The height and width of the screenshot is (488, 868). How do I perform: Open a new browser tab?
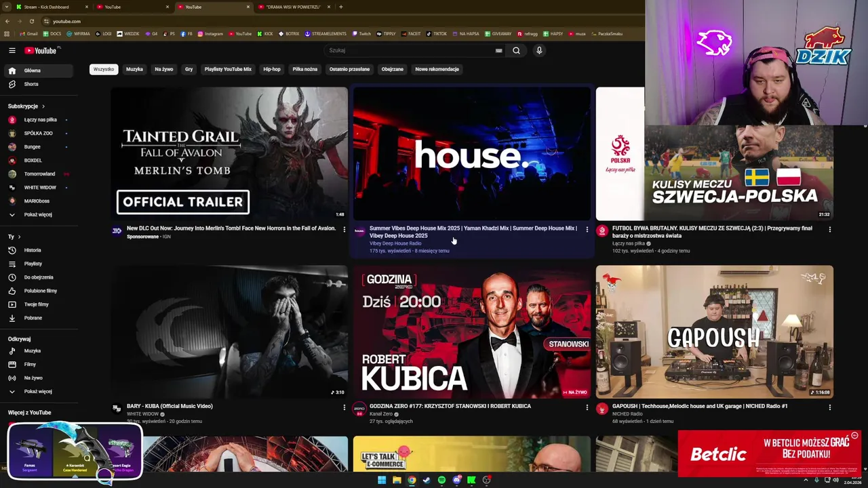click(x=341, y=7)
